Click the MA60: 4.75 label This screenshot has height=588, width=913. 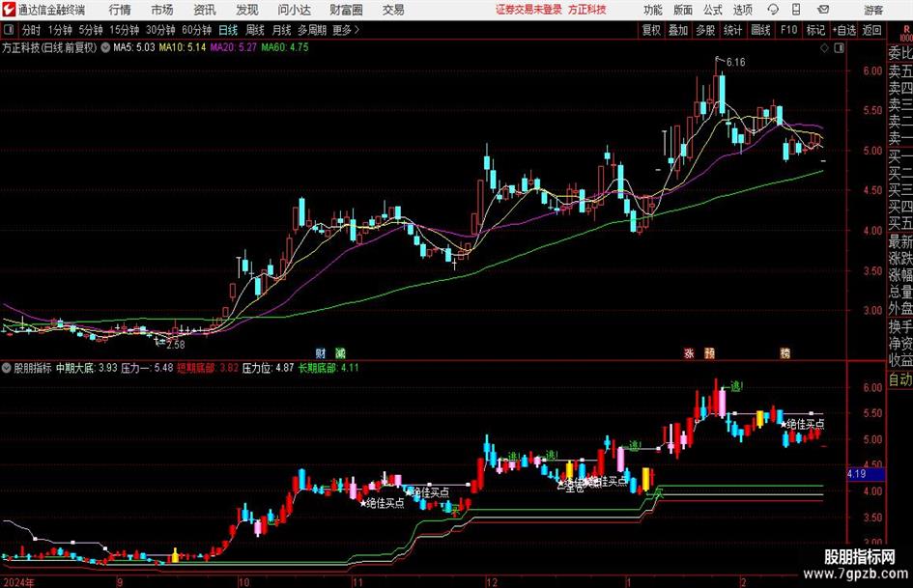coord(285,47)
